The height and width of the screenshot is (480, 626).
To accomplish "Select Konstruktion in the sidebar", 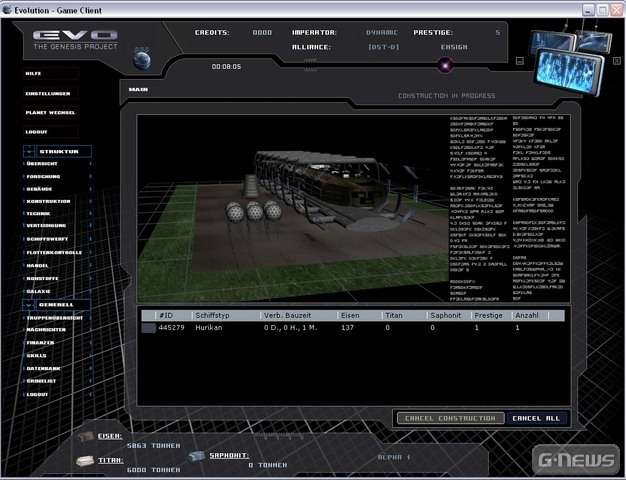I will (x=48, y=201).
